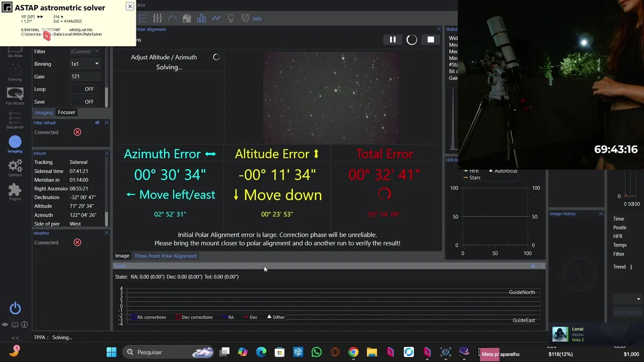Open Google Chrome from the taskbar
The width and height of the screenshot is (644, 362).
(x=353, y=352)
